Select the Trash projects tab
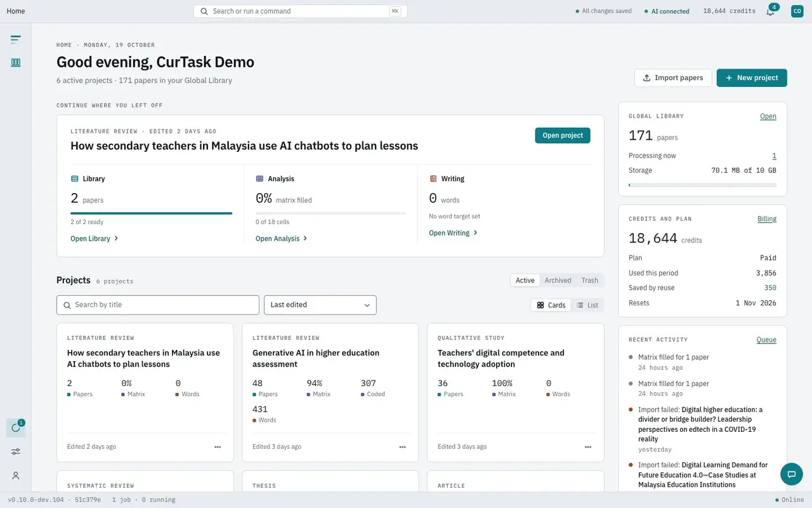Image resolution: width=812 pixels, height=508 pixels. click(x=590, y=280)
